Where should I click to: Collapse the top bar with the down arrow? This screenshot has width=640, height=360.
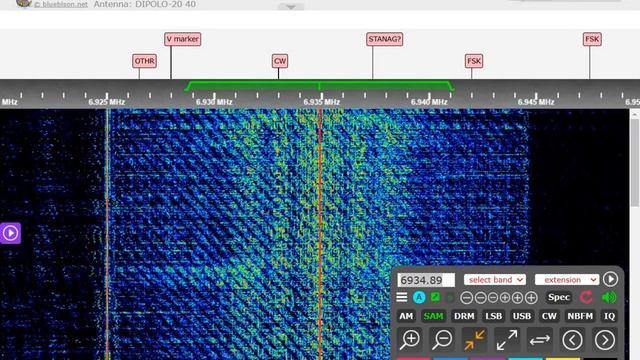tap(291, 7)
